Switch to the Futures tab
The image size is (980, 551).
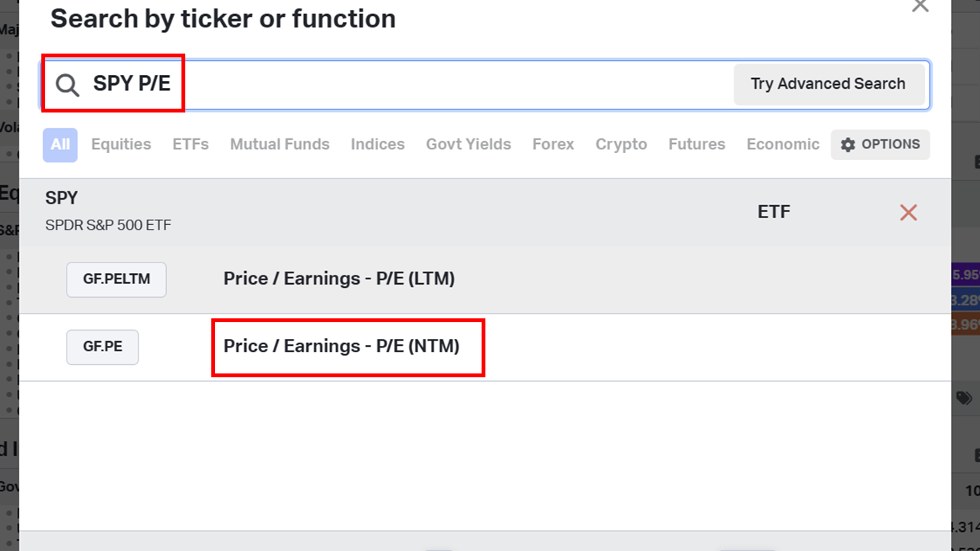point(697,145)
